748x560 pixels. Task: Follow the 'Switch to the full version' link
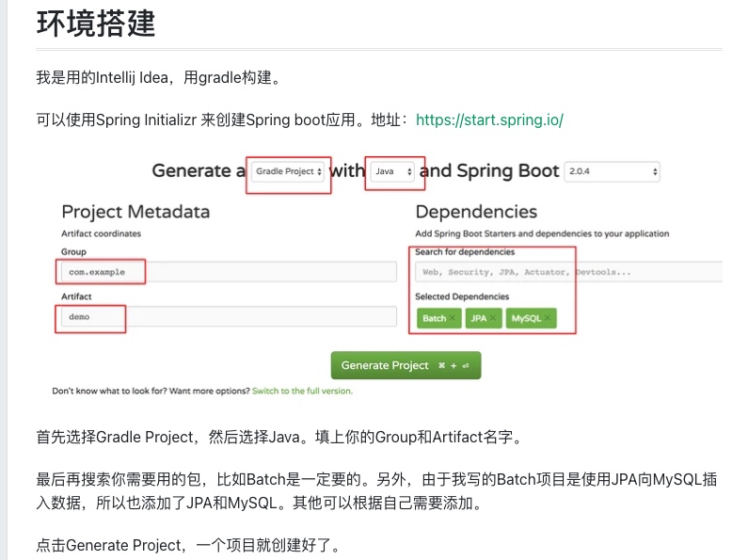point(302,391)
